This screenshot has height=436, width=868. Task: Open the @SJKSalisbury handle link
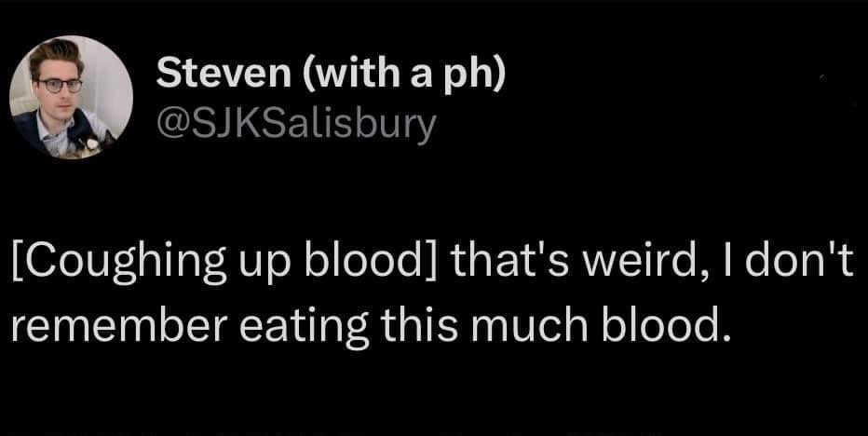(295, 121)
